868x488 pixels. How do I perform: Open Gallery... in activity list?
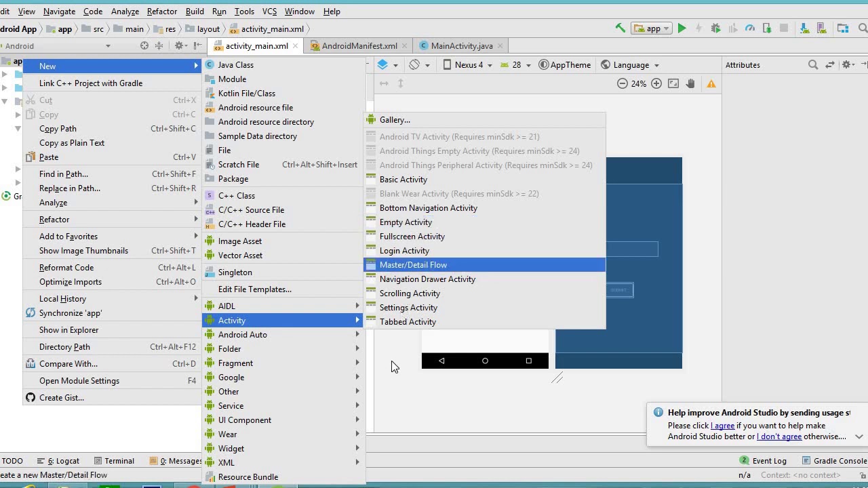[485, 120]
